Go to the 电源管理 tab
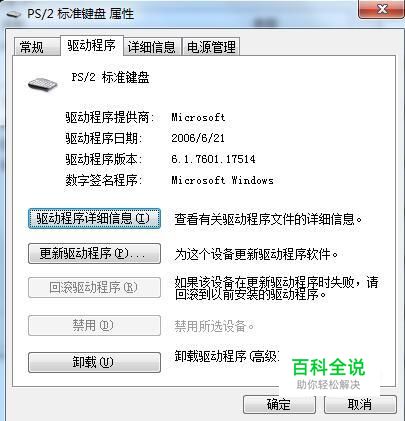The width and height of the screenshot is (405, 421). [211, 47]
